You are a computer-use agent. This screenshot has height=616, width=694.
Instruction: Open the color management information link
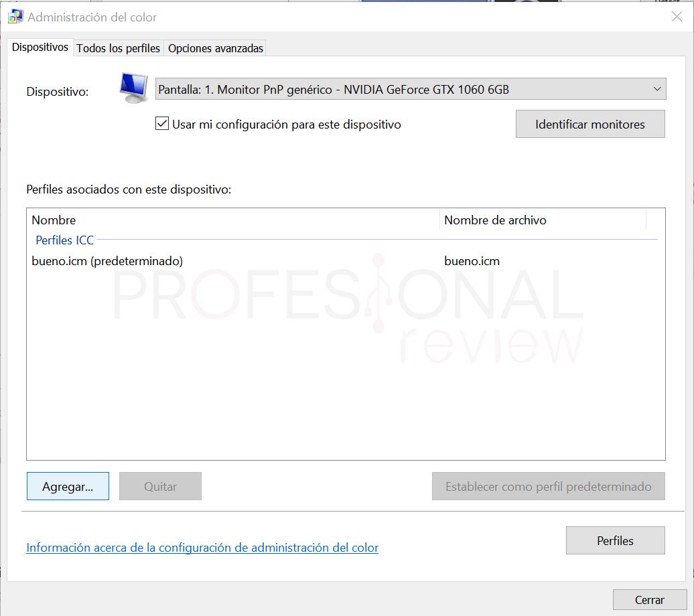pyautogui.click(x=202, y=548)
